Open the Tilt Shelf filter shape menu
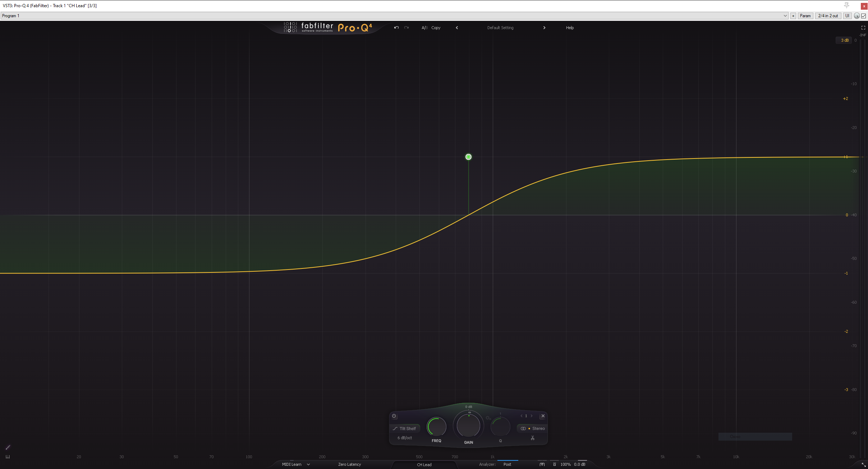 click(405, 428)
